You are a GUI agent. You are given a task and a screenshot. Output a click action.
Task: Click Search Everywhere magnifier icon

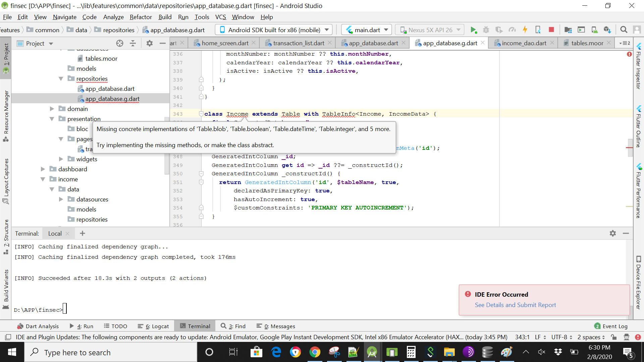624,29
